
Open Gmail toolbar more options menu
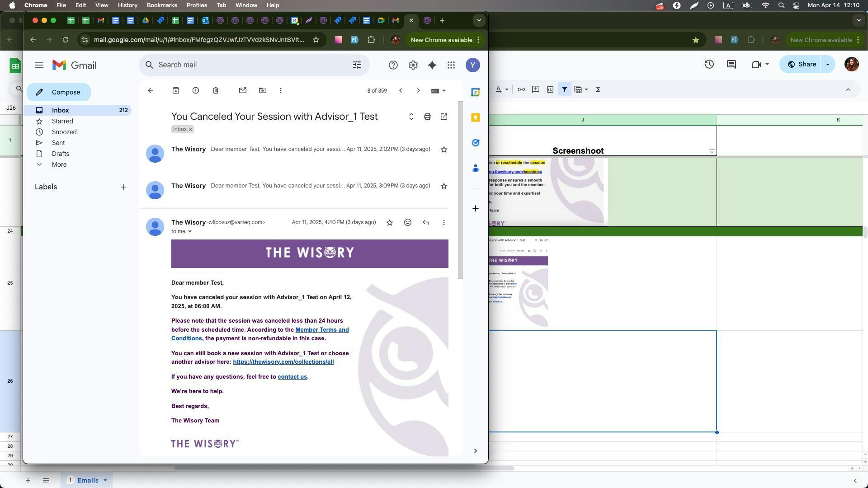281,90
